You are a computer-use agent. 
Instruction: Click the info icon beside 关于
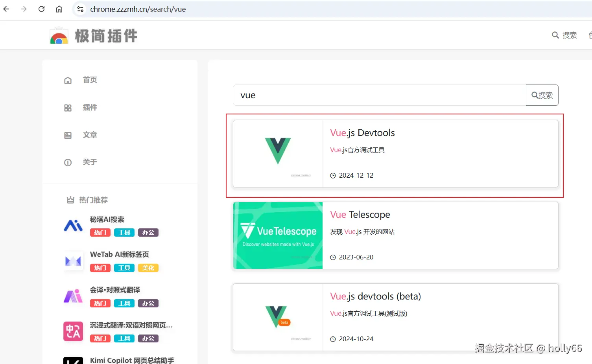tap(68, 162)
